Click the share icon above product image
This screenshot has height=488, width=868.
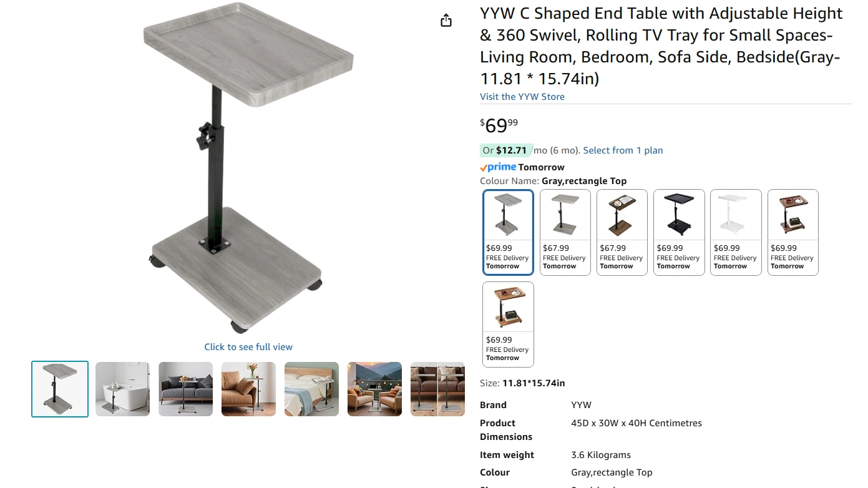(446, 21)
